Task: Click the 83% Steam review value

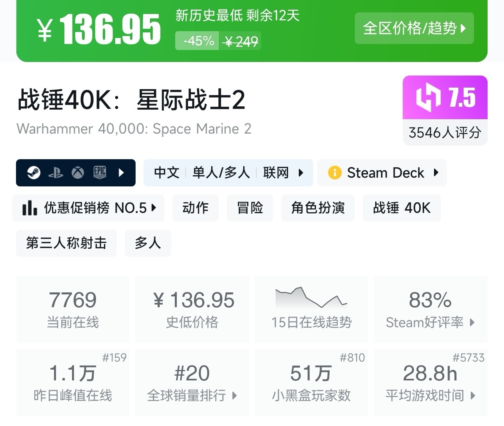Action: 430,300
